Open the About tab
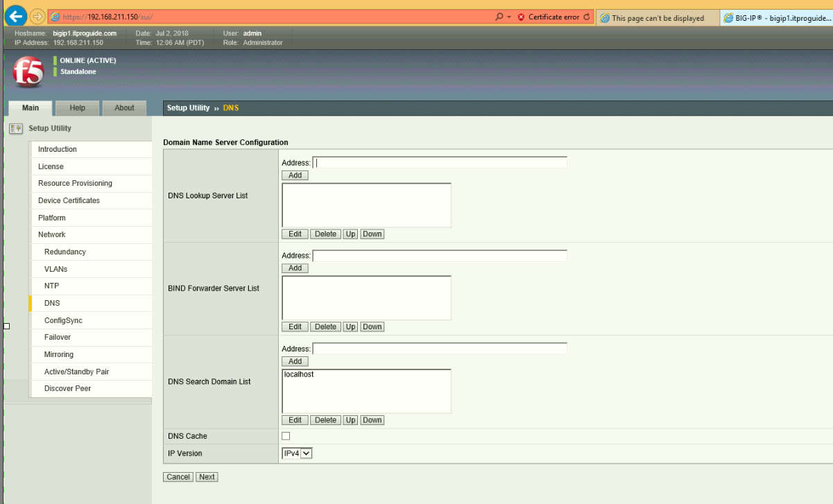The width and height of the screenshot is (833, 504). click(x=124, y=108)
